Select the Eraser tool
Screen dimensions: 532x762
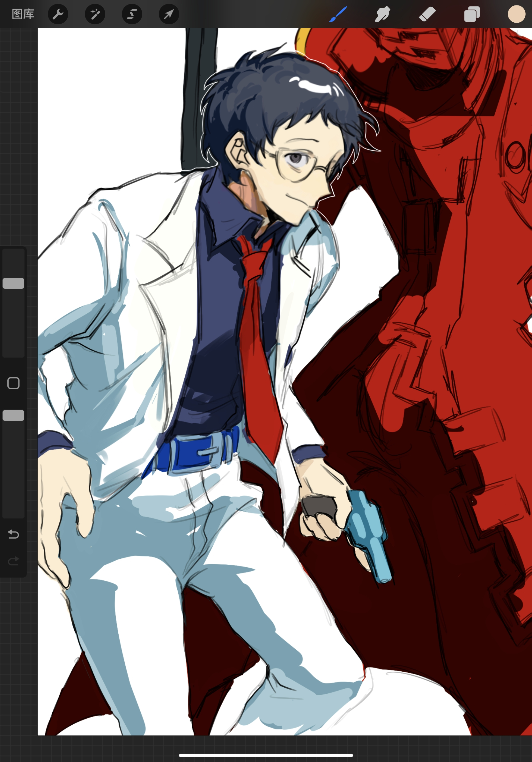click(x=427, y=14)
